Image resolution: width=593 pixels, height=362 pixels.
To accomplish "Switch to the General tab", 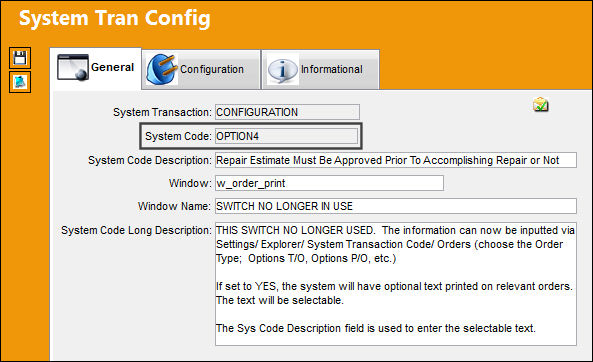I will [96, 68].
